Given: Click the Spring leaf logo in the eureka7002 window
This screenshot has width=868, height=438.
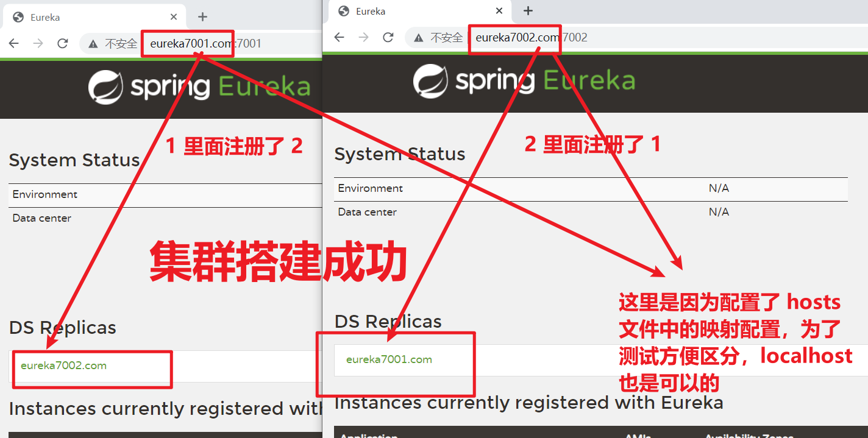Looking at the screenshot, I should (430, 81).
